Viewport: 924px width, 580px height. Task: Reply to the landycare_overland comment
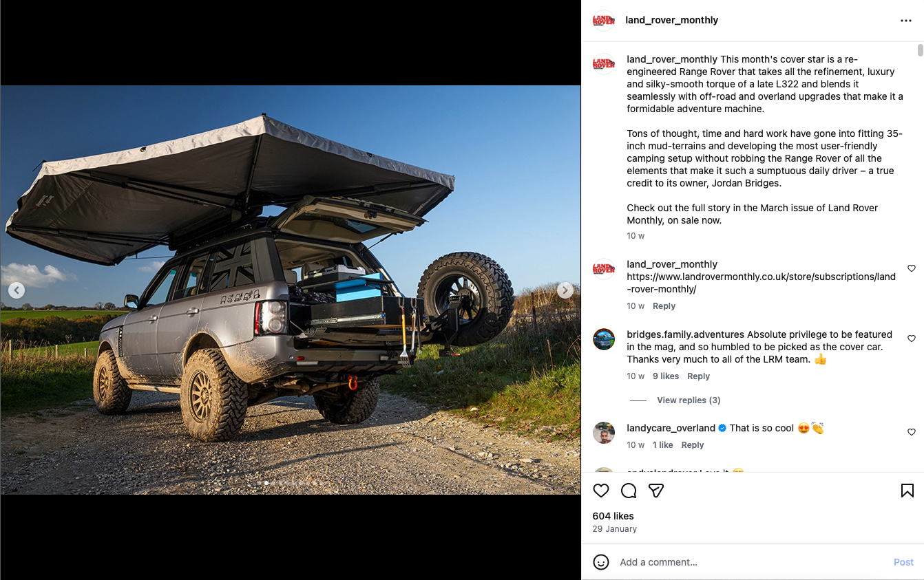point(693,445)
